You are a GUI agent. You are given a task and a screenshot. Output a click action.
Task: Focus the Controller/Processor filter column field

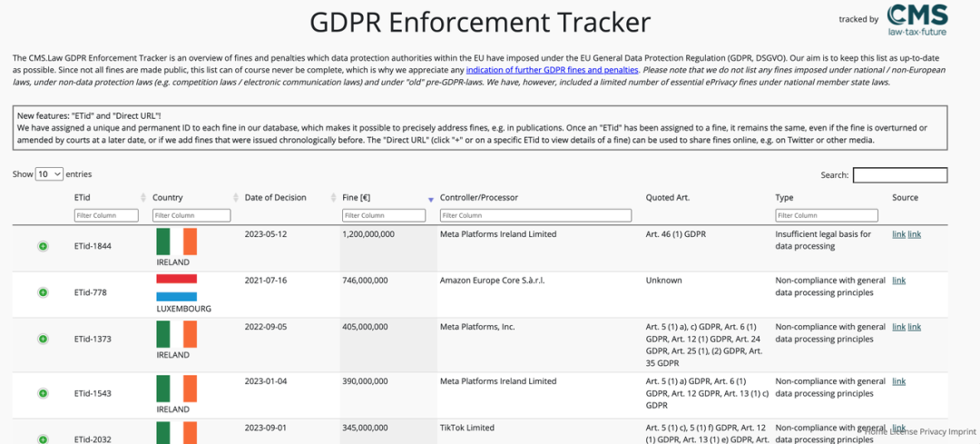(x=535, y=215)
